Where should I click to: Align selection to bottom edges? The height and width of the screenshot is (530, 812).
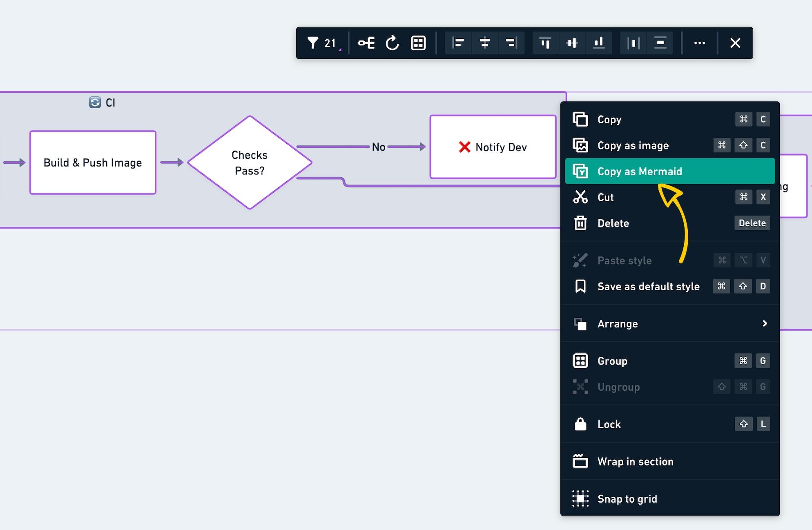pyautogui.click(x=599, y=43)
